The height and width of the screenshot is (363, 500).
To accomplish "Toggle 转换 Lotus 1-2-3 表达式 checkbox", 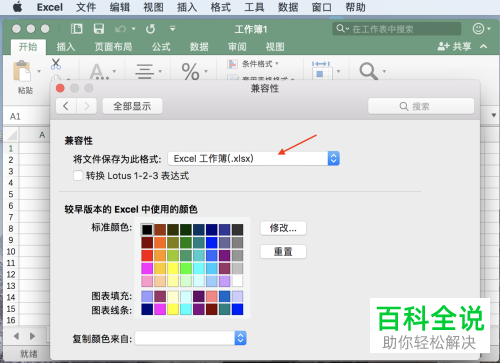I will [78, 176].
